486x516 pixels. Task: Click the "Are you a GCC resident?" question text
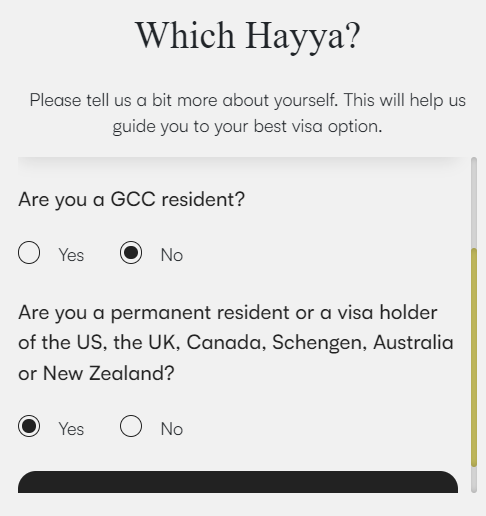point(131,200)
